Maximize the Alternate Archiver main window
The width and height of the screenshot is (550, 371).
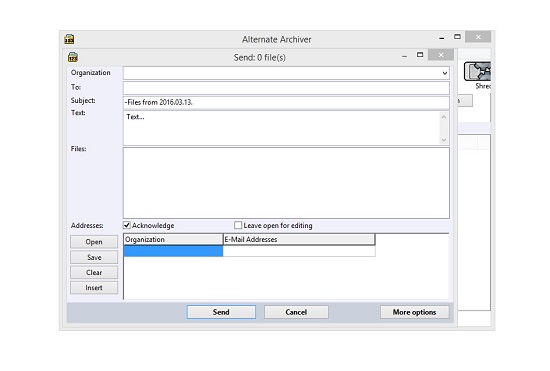tap(457, 36)
